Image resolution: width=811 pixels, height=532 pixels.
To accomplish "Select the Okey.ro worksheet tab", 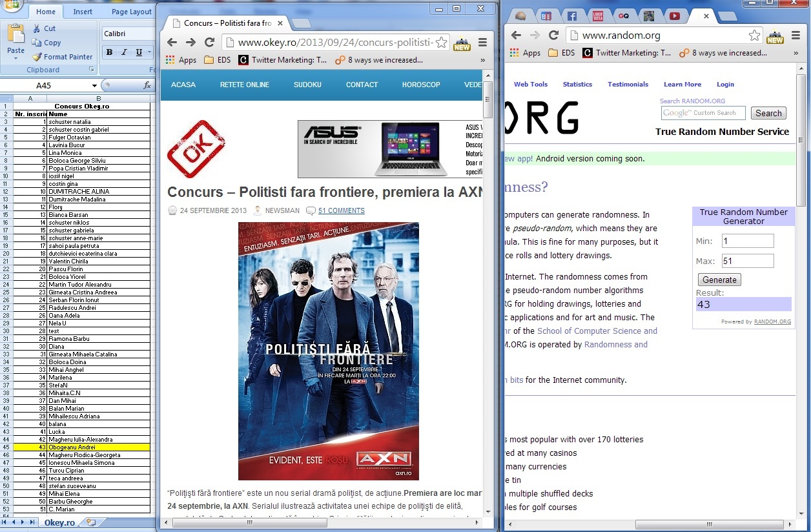I will click(x=59, y=522).
